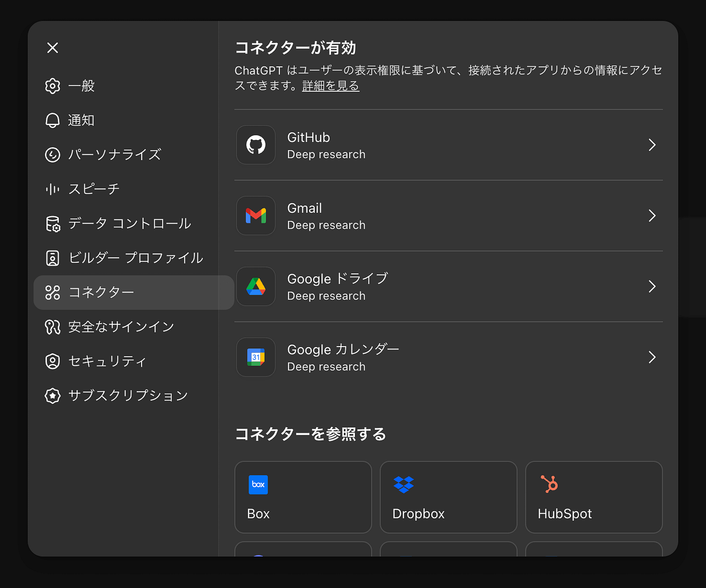Go to the セキュリティ tab

[133, 361]
